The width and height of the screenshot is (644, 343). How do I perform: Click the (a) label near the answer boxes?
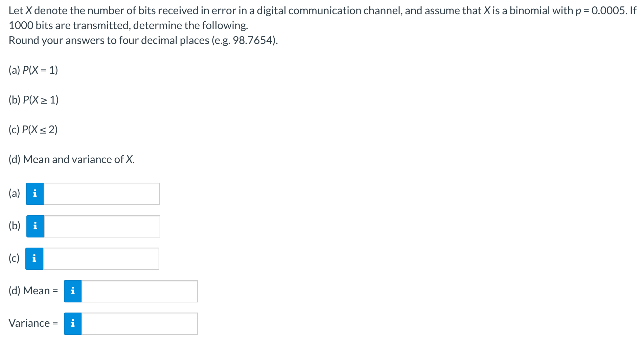tap(14, 193)
